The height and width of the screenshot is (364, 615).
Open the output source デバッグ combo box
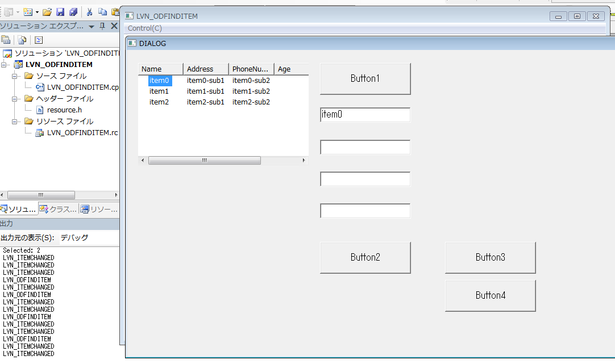(89, 238)
